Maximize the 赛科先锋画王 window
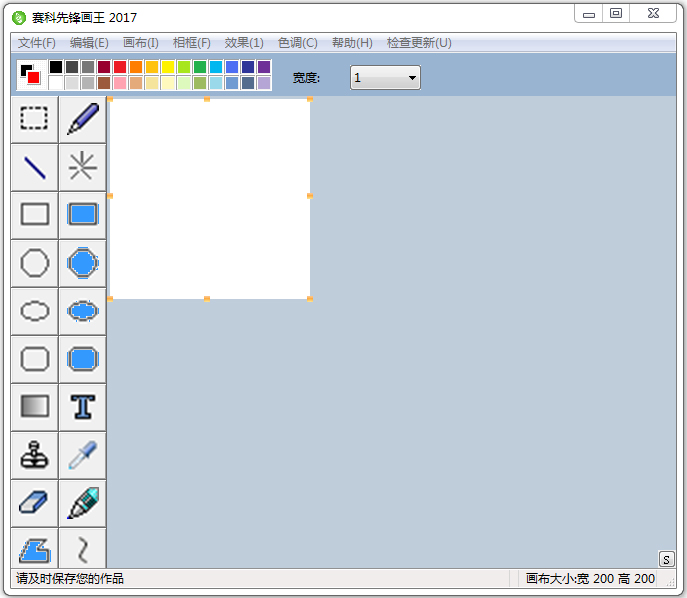Image resolution: width=687 pixels, height=598 pixels. coord(616,13)
